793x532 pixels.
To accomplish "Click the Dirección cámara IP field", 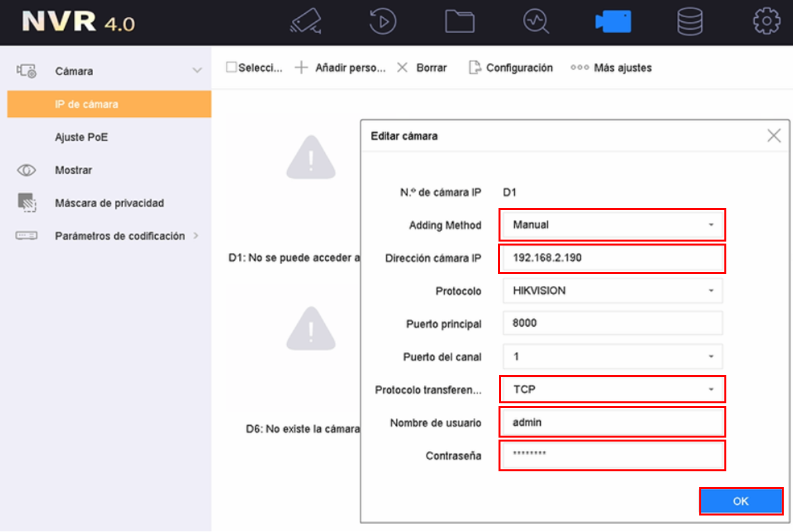I will point(612,258).
